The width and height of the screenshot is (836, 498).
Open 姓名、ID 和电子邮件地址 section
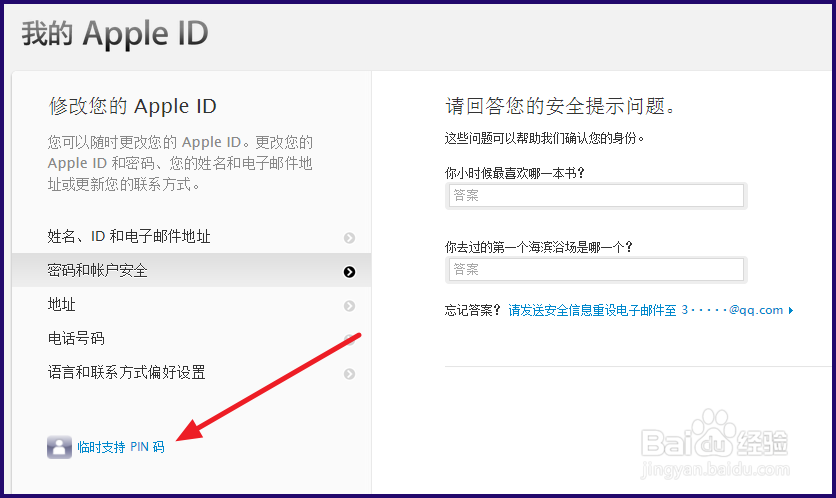pos(191,236)
